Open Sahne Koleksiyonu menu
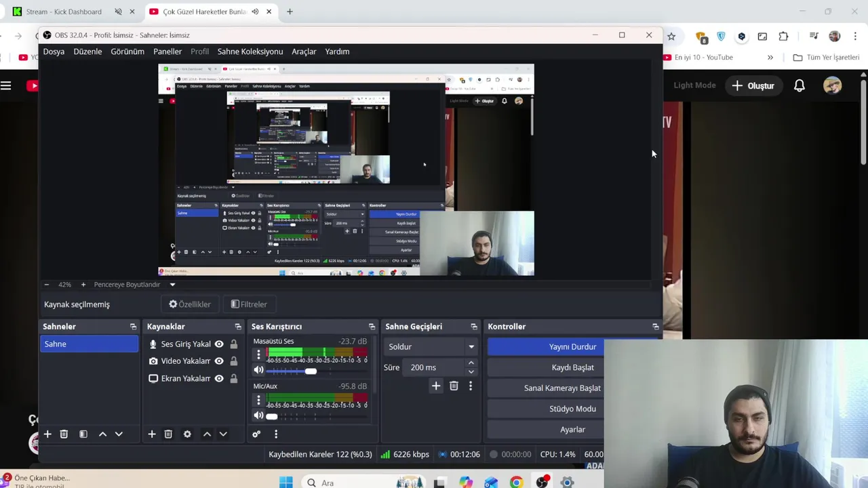 coord(250,52)
